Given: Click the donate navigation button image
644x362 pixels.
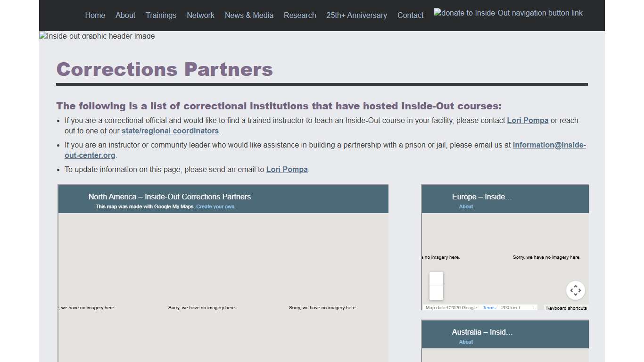Looking at the screenshot, I should coord(508,13).
